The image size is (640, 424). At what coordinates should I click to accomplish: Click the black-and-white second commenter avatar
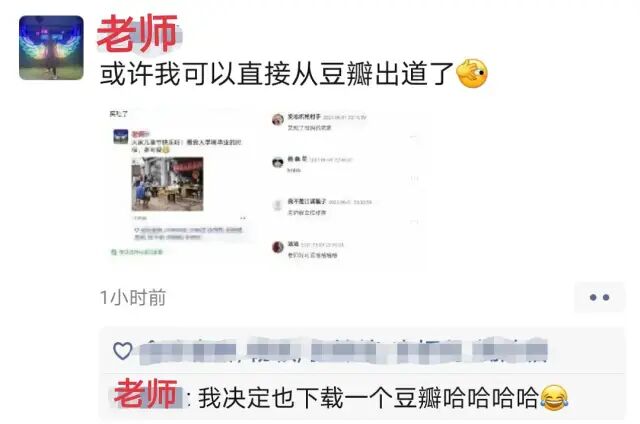278,162
